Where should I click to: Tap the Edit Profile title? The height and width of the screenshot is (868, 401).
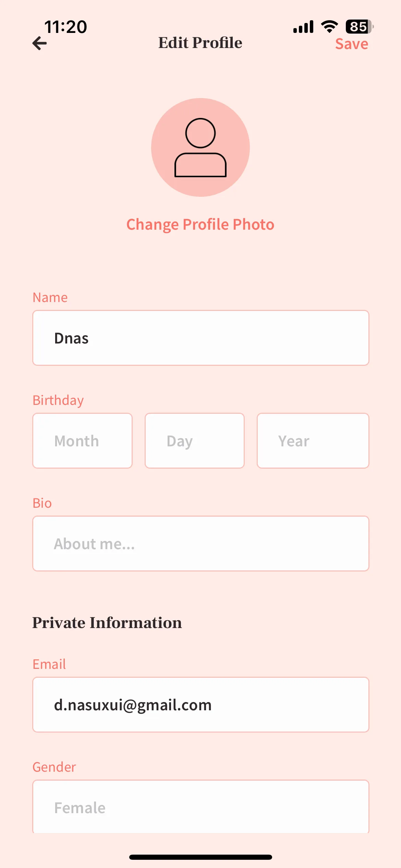200,43
